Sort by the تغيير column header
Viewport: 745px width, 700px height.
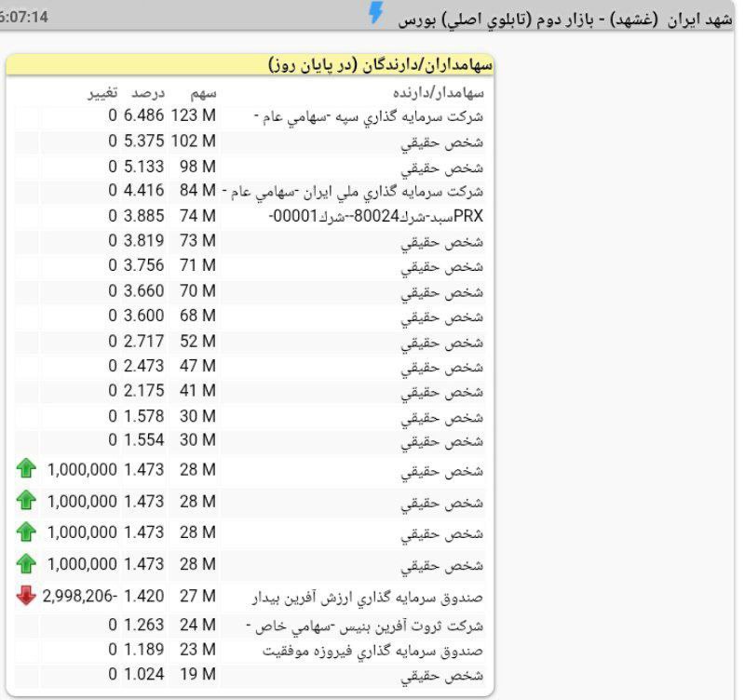(x=102, y=93)
